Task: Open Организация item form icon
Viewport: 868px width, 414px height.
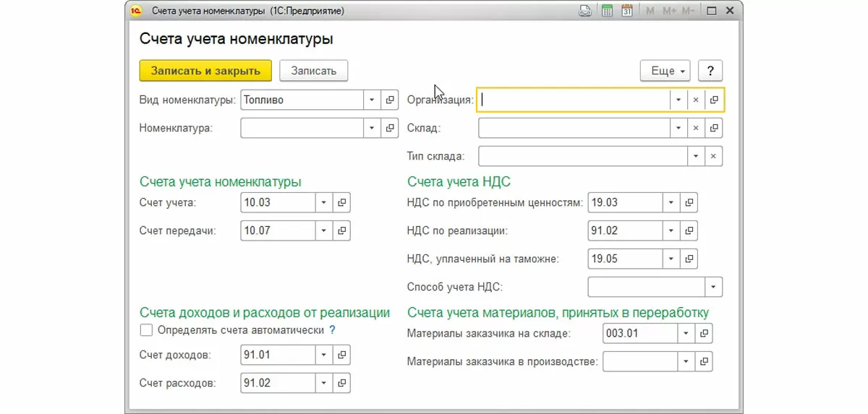Action: coord(714,100)
